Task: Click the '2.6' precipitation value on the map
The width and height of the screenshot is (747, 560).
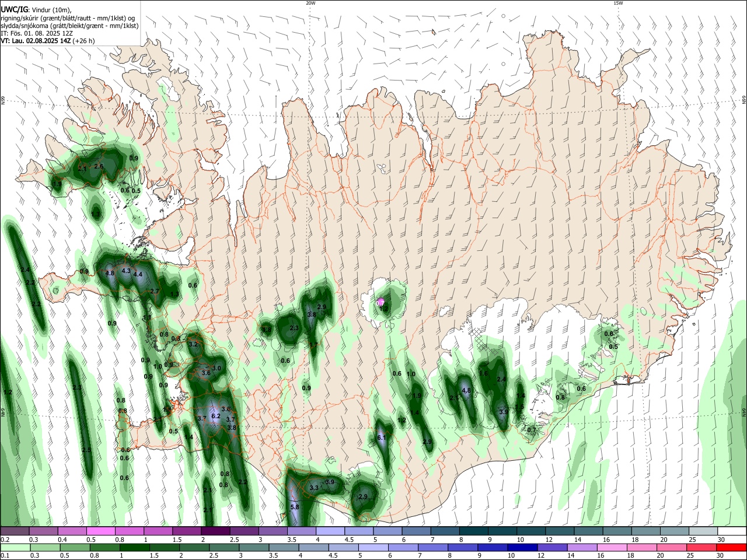Action: coord(99,166)
